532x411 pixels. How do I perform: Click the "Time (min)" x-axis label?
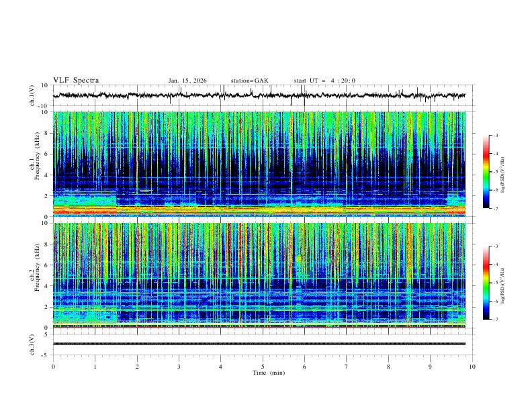tap(269, 373)
